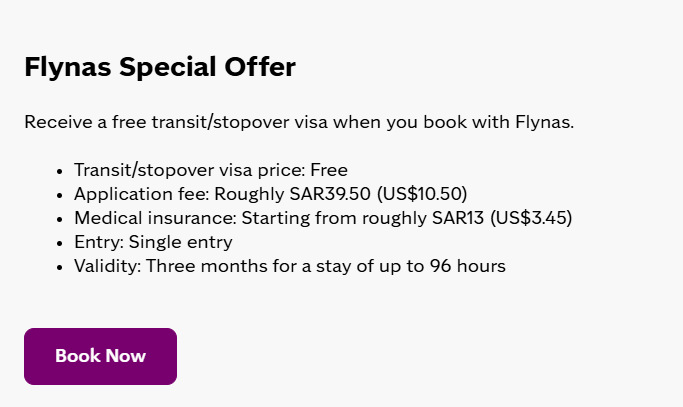The image size is (683, 407).
Task: Click the bullet before Validity
Action: pos(60,267)
